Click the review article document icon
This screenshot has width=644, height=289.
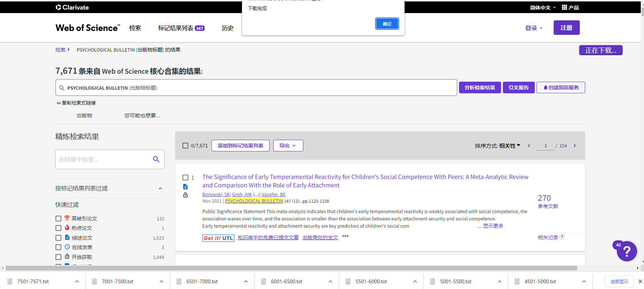(67, 237)
